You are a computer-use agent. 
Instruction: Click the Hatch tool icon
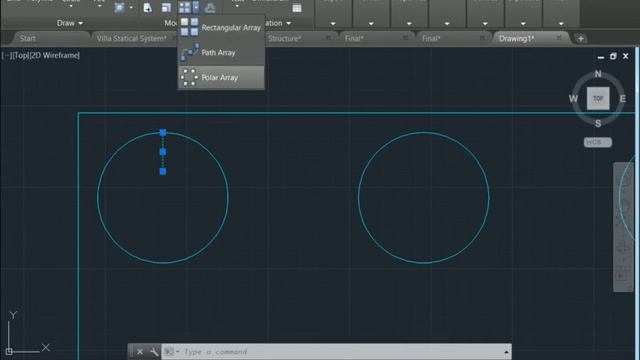point(120,7)
